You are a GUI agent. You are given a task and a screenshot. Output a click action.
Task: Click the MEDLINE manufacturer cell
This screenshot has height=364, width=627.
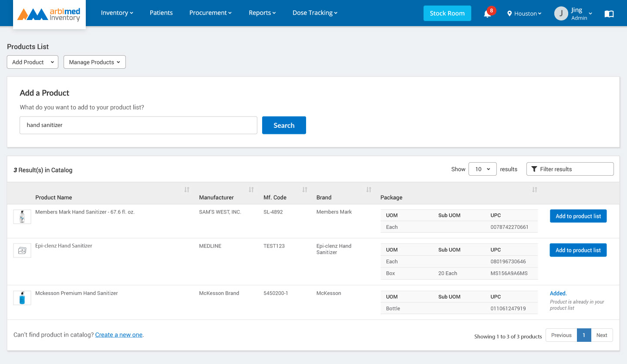[x=210, y=246]
